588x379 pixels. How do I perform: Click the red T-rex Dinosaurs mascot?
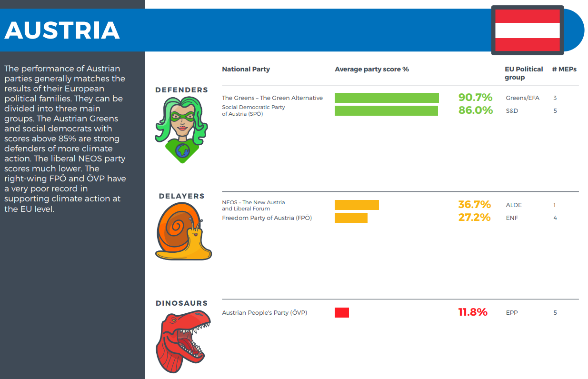183,341
